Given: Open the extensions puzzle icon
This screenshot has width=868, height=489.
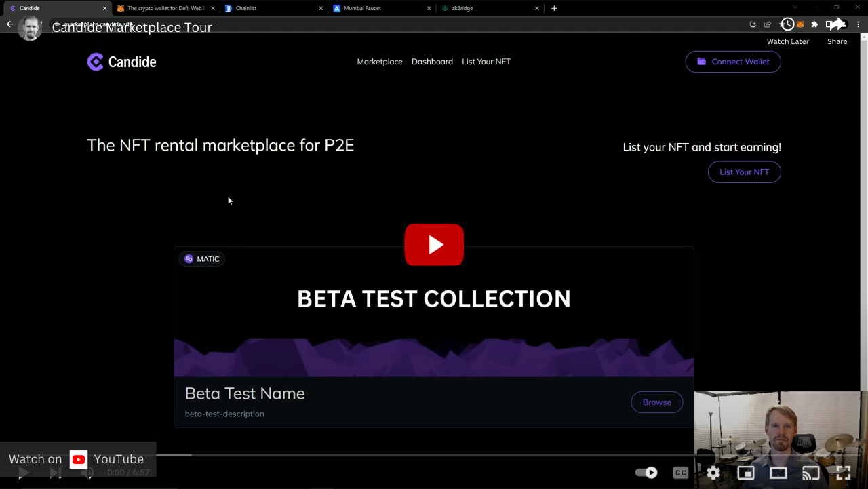Looking at the screenshot, I should (814, 24).
